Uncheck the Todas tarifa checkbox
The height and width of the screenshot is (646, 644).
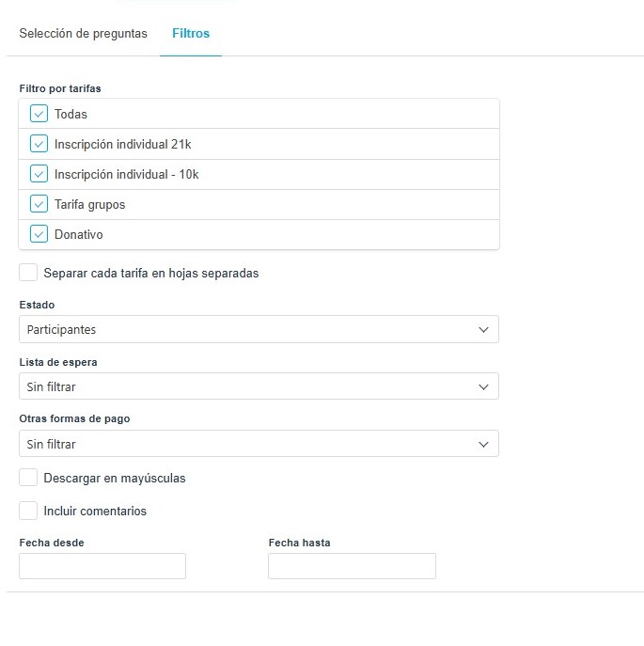39,114
